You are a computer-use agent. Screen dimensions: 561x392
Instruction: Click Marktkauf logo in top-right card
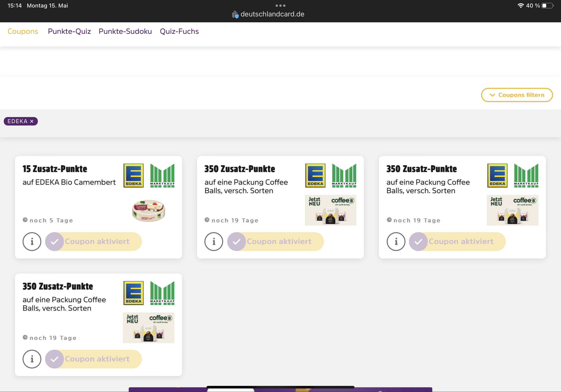click(526, 176)
